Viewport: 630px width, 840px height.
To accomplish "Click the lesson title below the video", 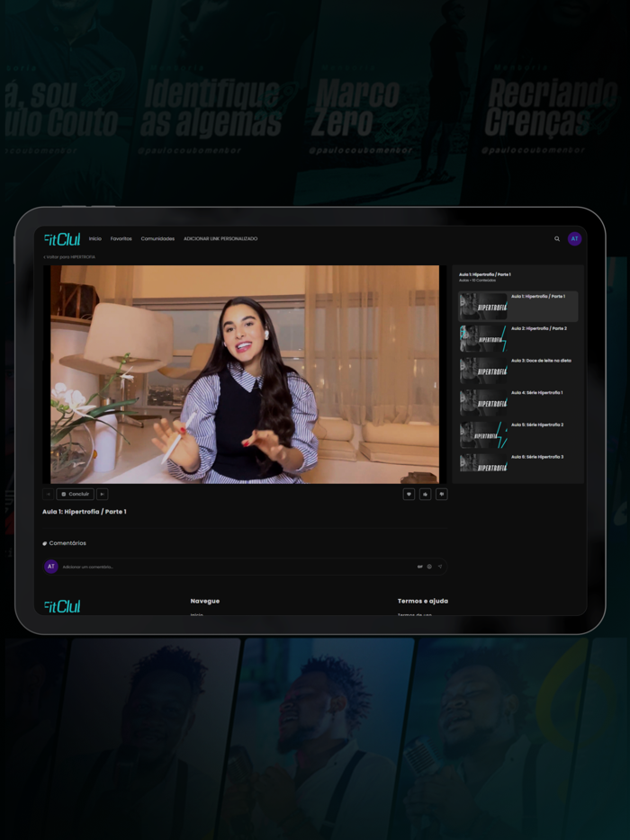I will click(85, 512).
